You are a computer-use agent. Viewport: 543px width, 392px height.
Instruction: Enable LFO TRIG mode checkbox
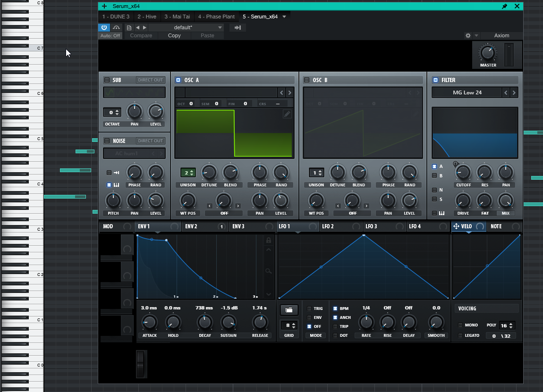point(309,309)
